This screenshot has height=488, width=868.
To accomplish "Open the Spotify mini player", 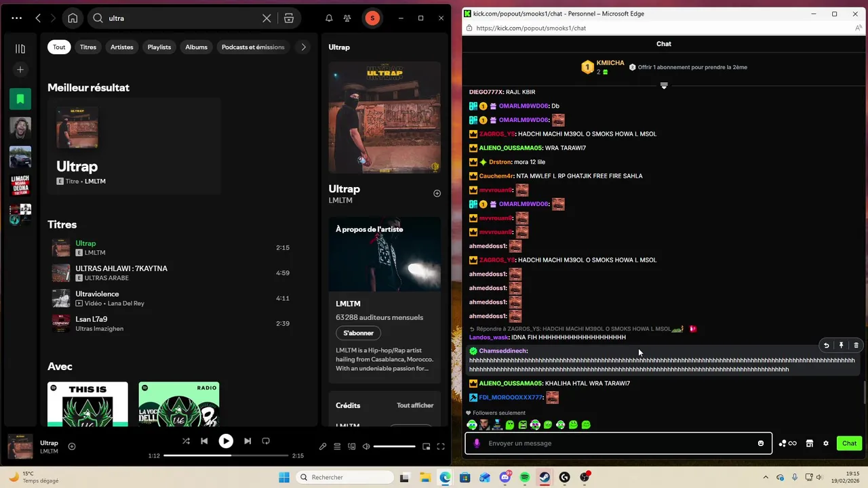I will pyautogui.click(x=426, y=447).
